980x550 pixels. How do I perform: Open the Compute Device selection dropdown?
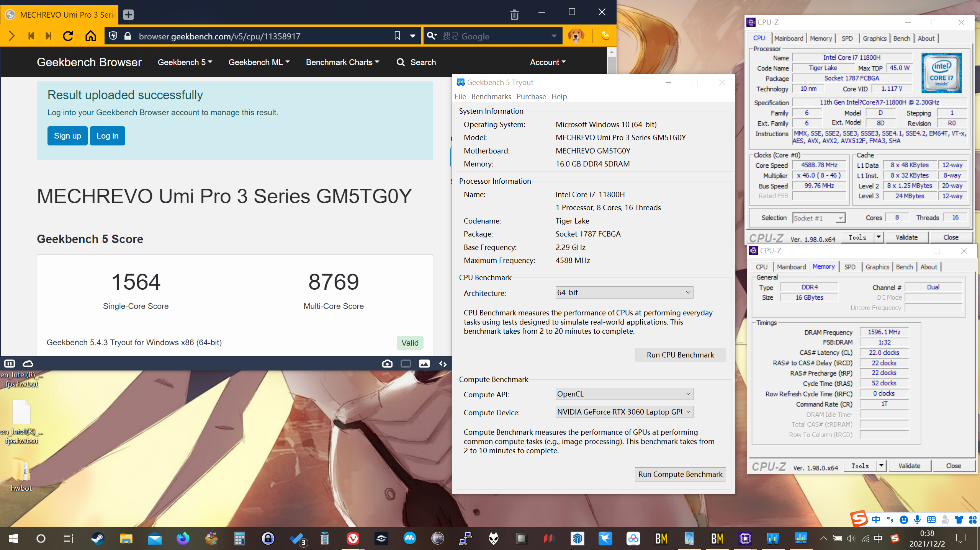click(624, 412)
